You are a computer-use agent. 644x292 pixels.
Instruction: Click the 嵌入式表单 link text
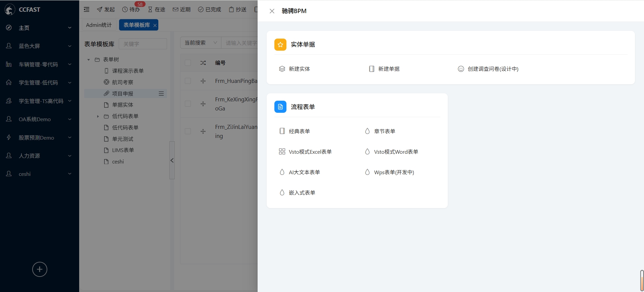click(x=302, y=193)
